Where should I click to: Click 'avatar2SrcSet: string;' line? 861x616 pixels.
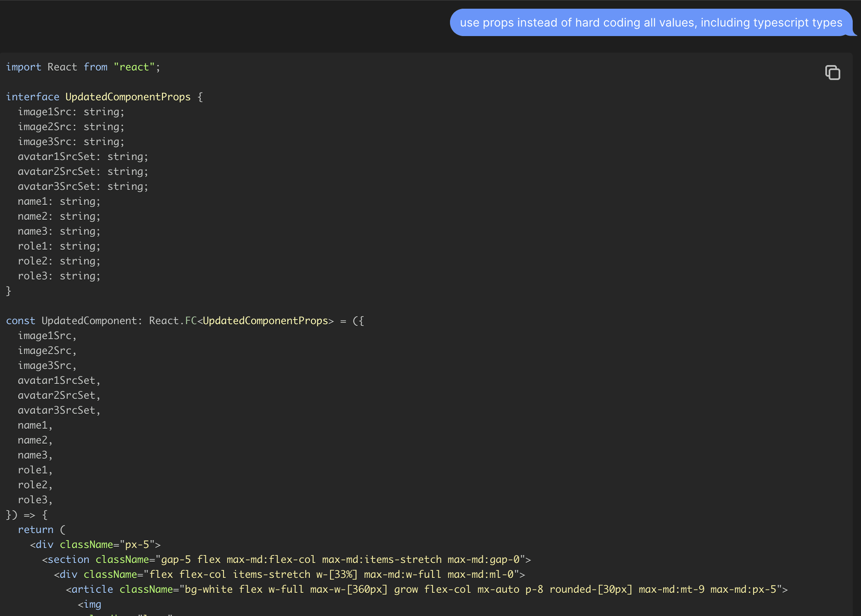83,172
